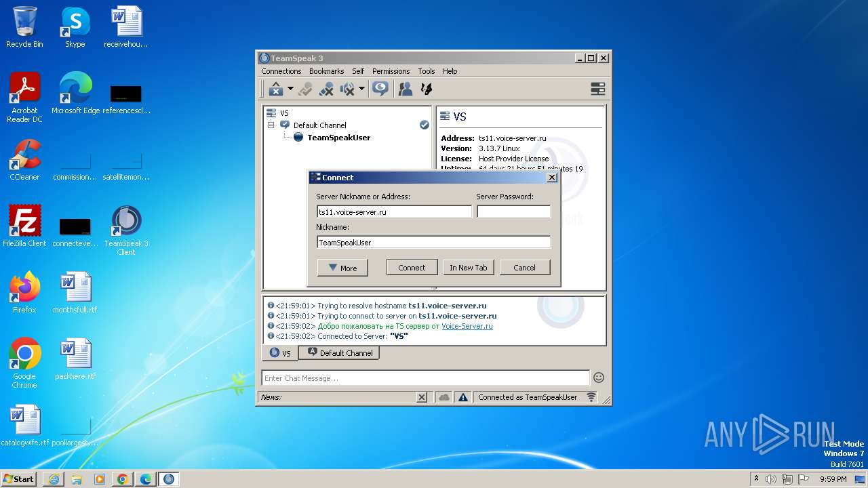Select TeamSpeakUser in the channel tree
Screen dimensions: 868x488
coord(338,138)
